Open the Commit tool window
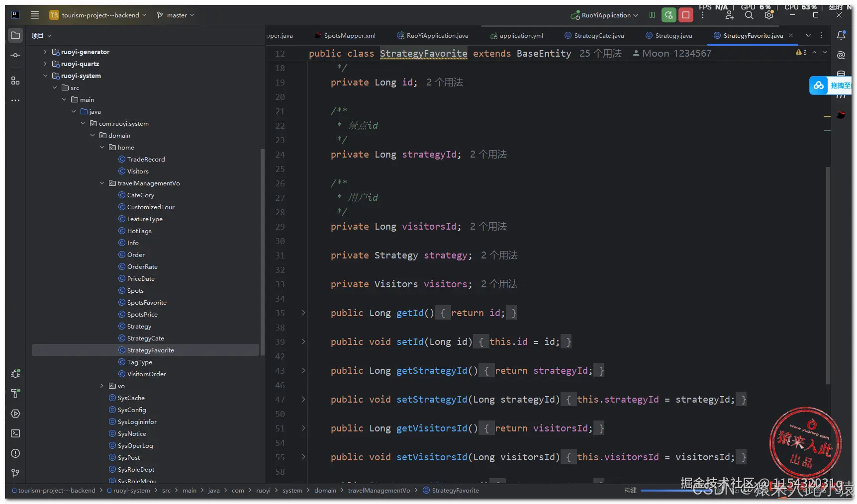857x504 pixels. pos(15,55)
